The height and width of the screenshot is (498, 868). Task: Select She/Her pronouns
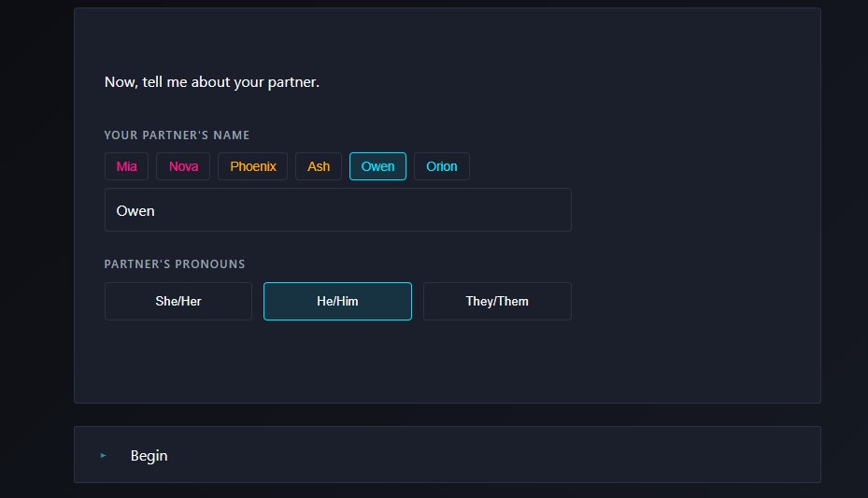pyautogui.click(x=178, y=302)
